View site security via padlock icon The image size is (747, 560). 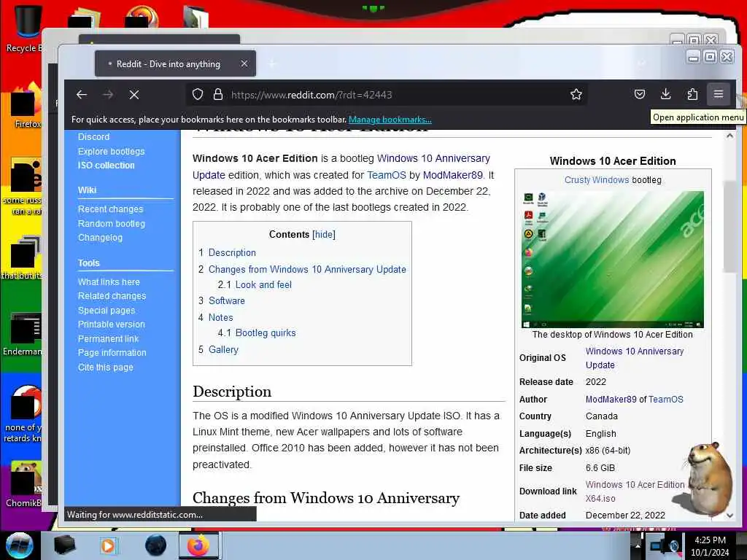(x=217, y=94)
